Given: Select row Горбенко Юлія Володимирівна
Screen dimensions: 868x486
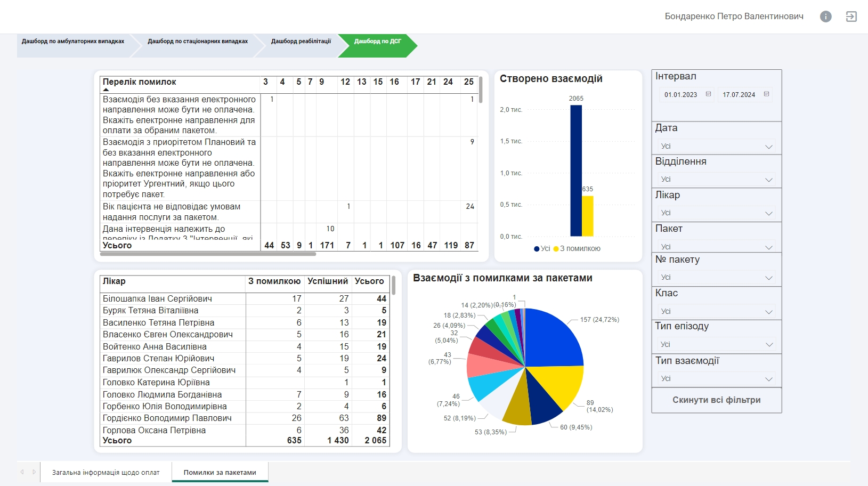Looking at the screenshot, I should [245, 407].
